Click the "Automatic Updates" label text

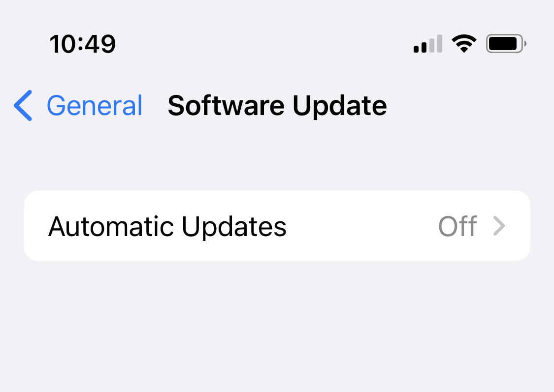167,227
